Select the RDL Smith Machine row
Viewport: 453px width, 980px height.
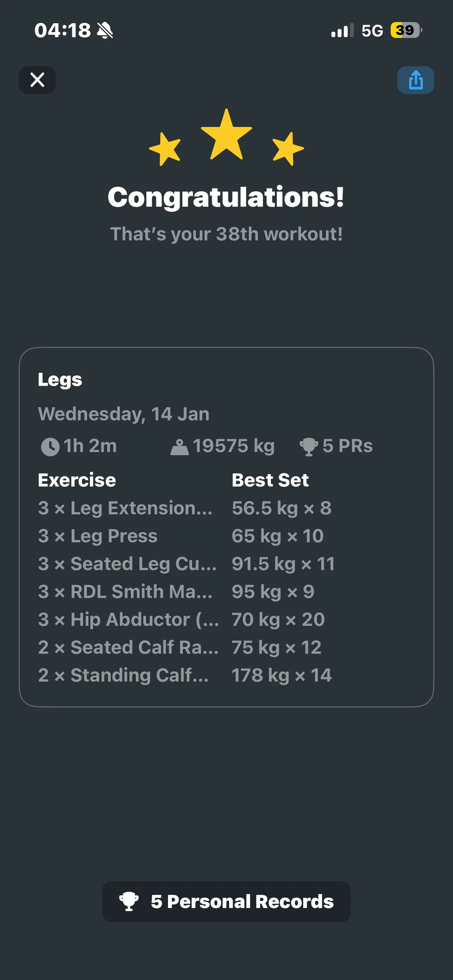[125, 592]
